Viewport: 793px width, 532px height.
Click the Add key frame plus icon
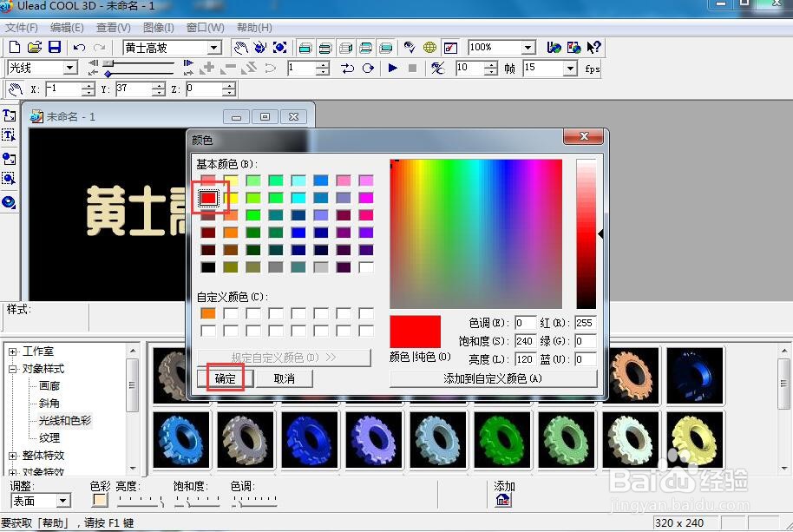click(207, 68)
